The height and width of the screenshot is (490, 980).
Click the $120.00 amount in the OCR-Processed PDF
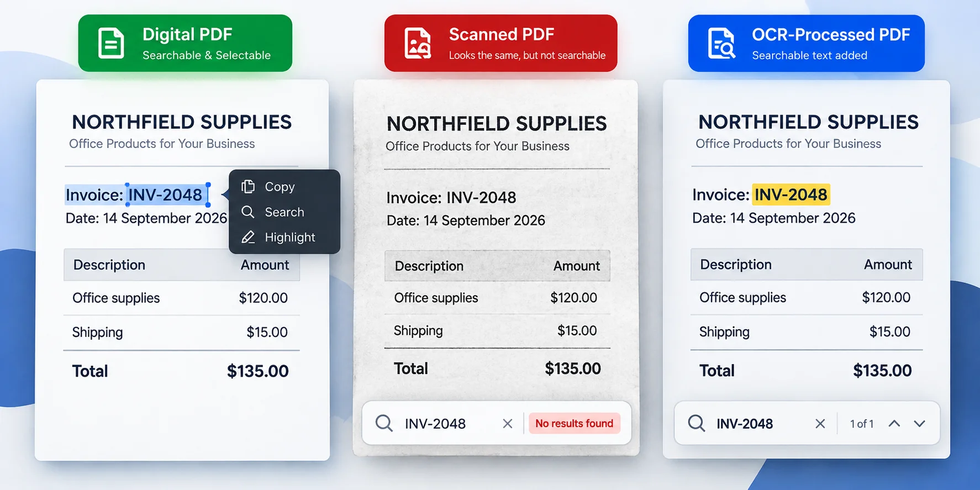pyautogui.click(x=886, y=297)
